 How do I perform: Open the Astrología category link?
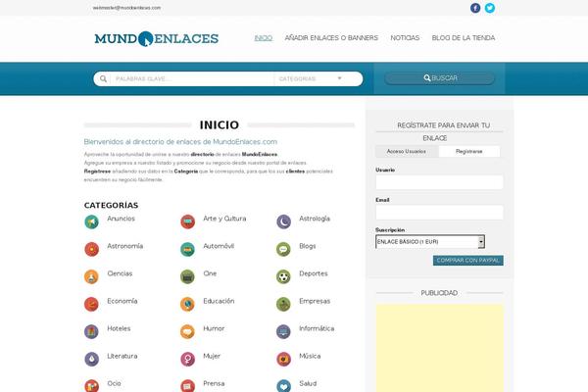[315, 219]
